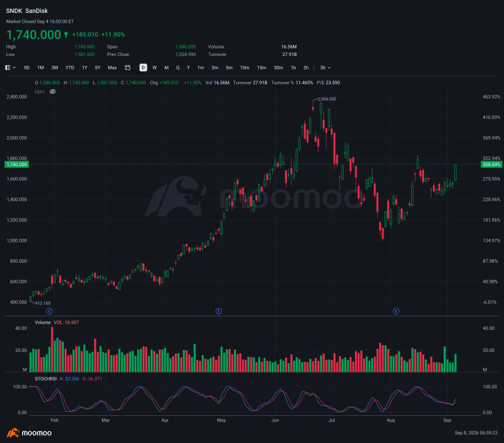Select the 5D range

[26, 68]
